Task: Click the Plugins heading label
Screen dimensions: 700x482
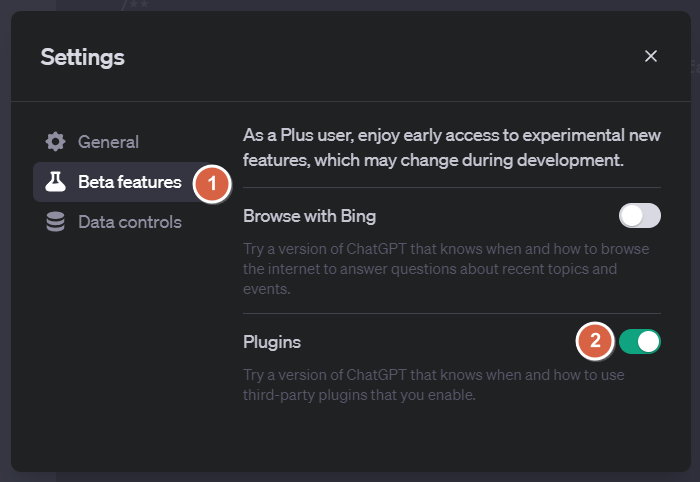Action: (x=272, y=342)
